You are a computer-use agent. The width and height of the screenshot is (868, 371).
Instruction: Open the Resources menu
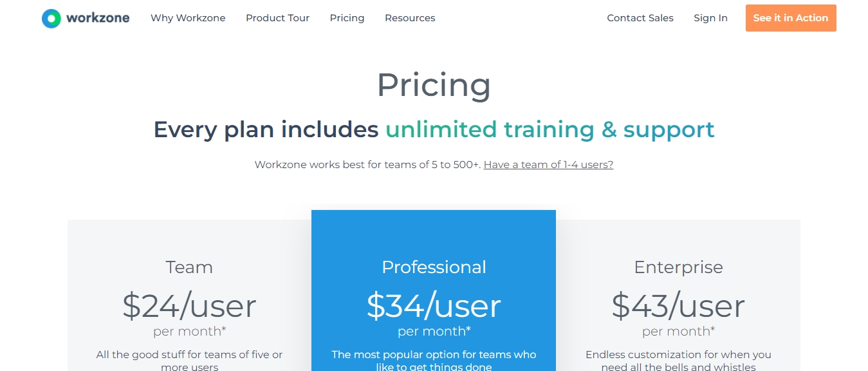pos(410,18)
